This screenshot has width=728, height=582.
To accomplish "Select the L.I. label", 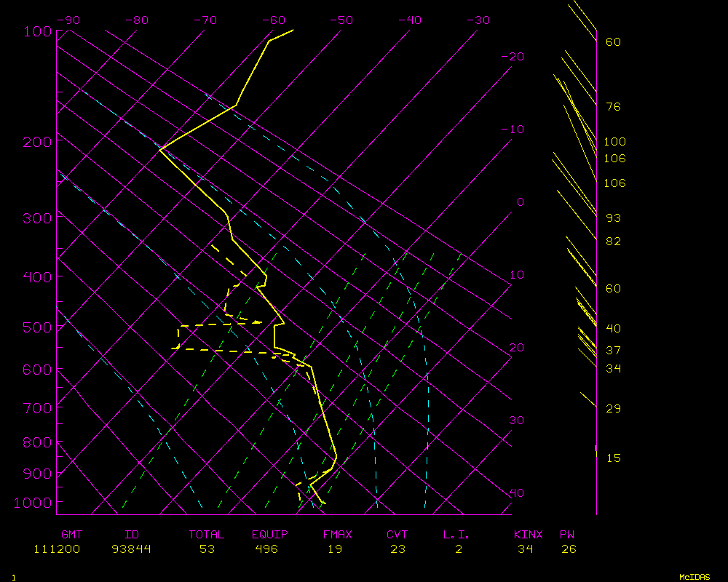I will click(x=456, y=535).
